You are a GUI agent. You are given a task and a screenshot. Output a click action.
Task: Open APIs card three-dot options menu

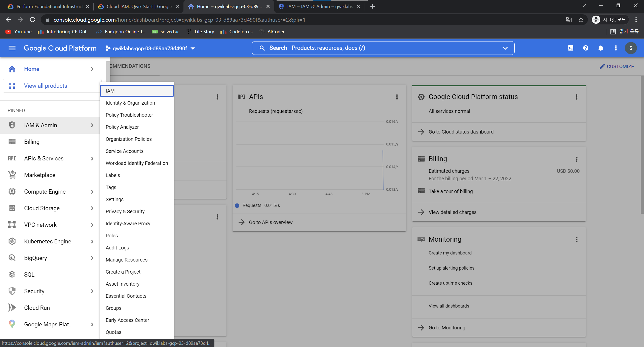tap(397, 97)
